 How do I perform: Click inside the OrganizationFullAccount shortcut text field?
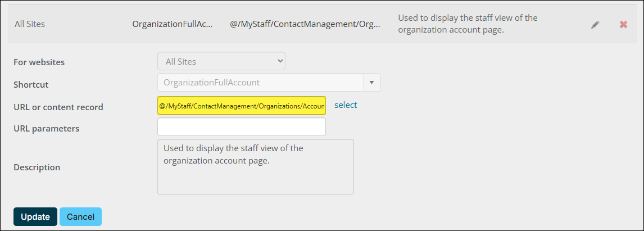coord(261,83)
